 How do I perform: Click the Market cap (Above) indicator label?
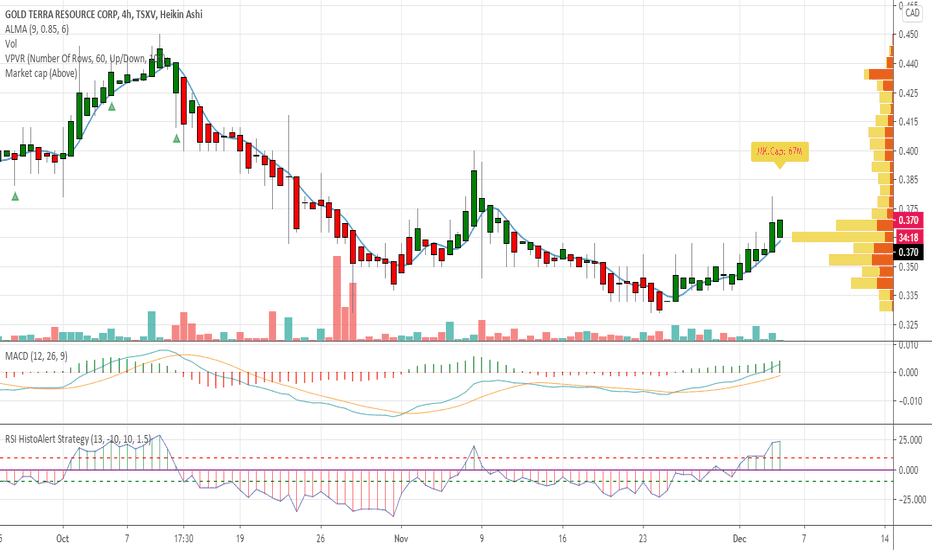[x=41, y=73]
